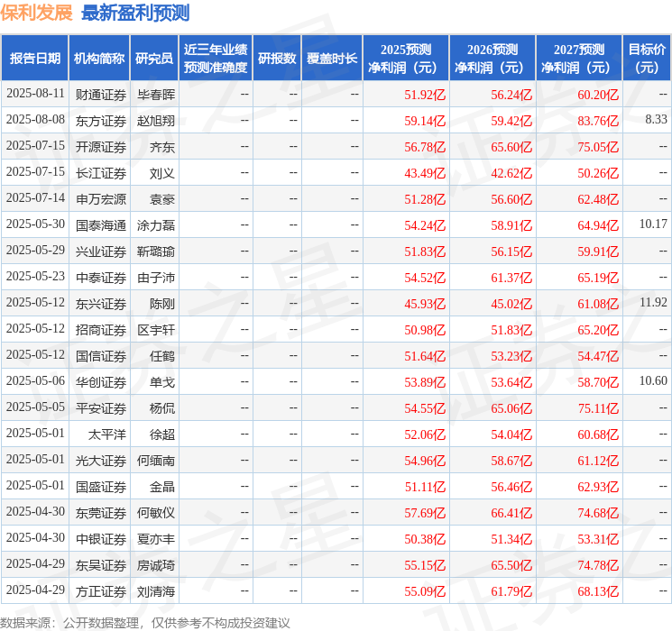
Task: Click researcher name 金晶
Action: tap(162, 487)
